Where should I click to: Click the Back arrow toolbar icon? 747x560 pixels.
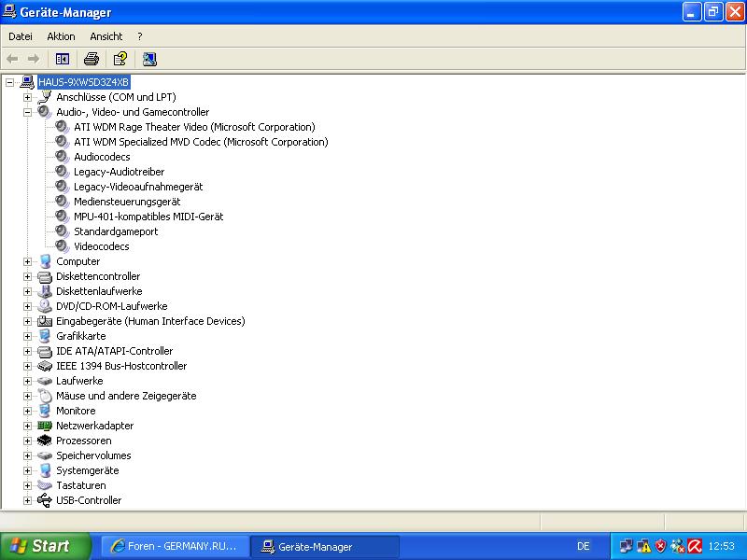pos(12,59)
